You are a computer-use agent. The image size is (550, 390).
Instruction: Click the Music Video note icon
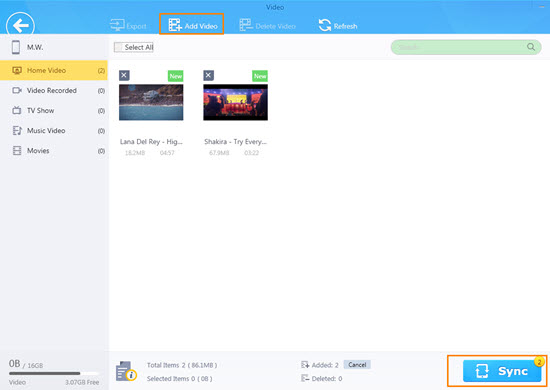[x=17, y=130]
